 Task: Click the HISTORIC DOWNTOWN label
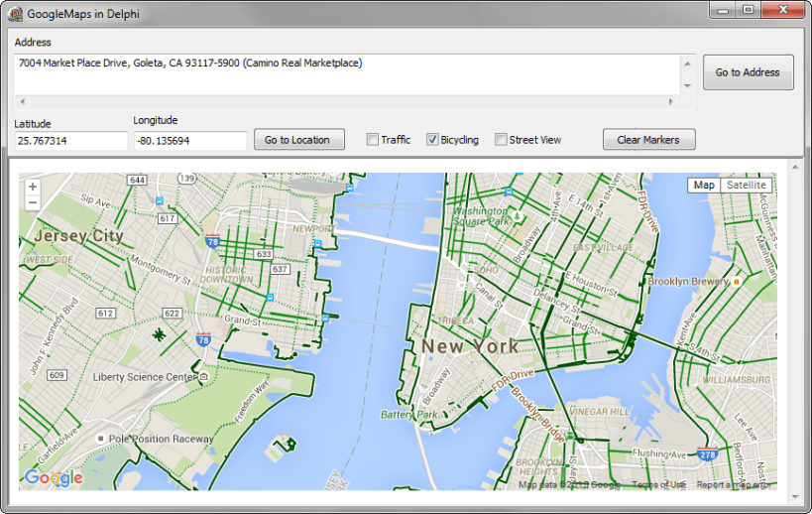[x=226, y=275]
